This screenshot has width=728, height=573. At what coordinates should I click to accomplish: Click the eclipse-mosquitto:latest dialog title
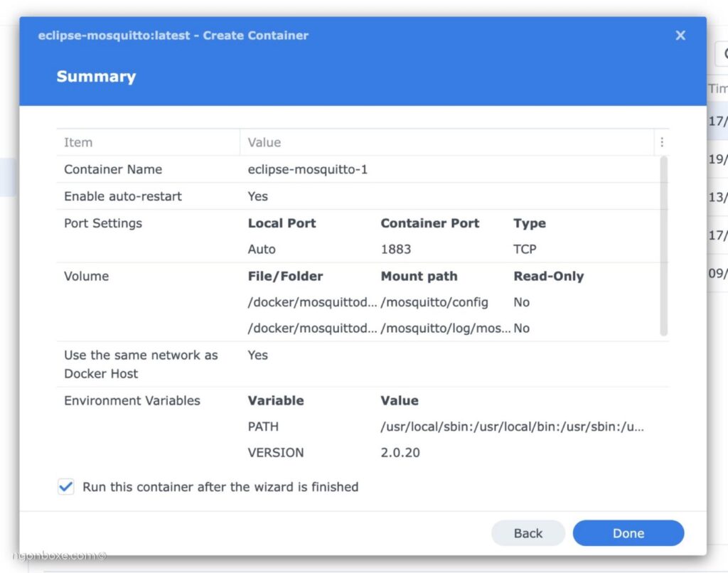pos(173,36)
